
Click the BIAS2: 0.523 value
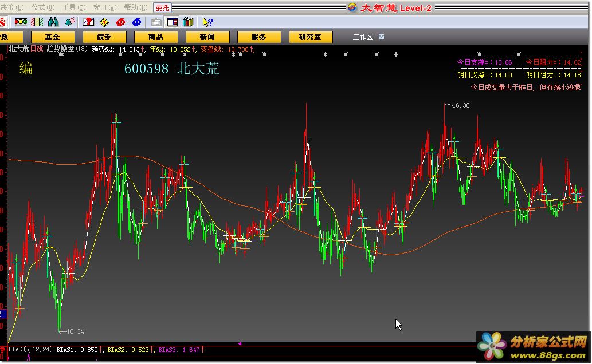(x=130, y=350)
